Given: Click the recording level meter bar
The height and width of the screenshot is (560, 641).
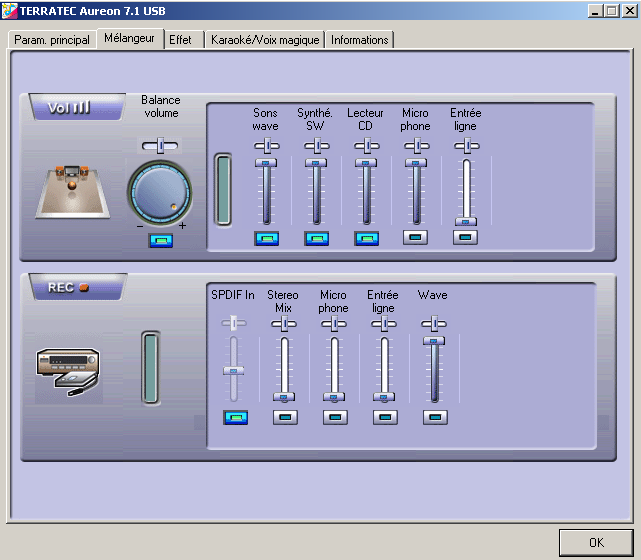Looking at the screenshot, I should [x=150, y=368].
